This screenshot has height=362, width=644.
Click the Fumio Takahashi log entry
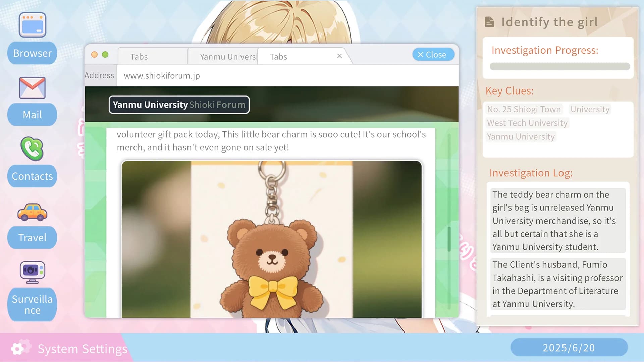[x=557, y=284]
